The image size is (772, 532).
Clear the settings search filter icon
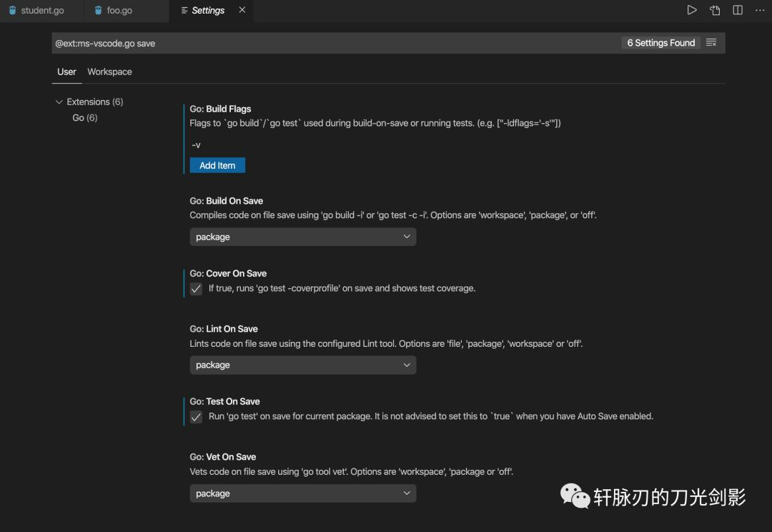(x=711, y=42)
